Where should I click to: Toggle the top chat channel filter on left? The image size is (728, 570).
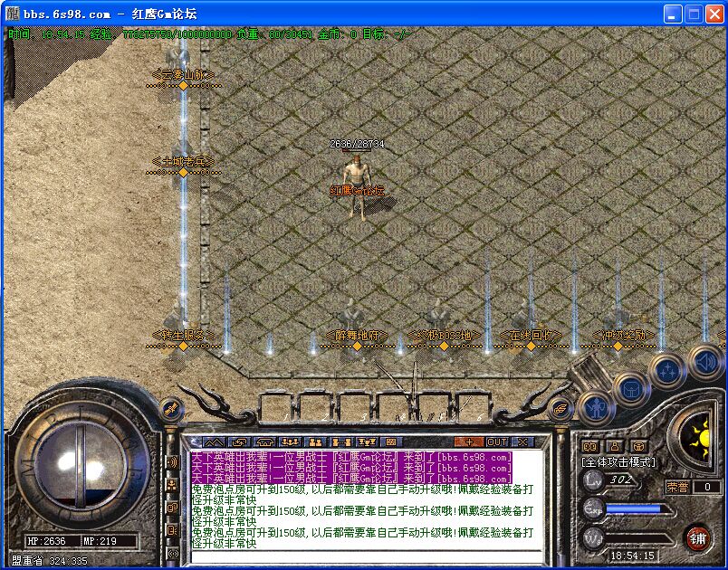click(x=172, y=462)
